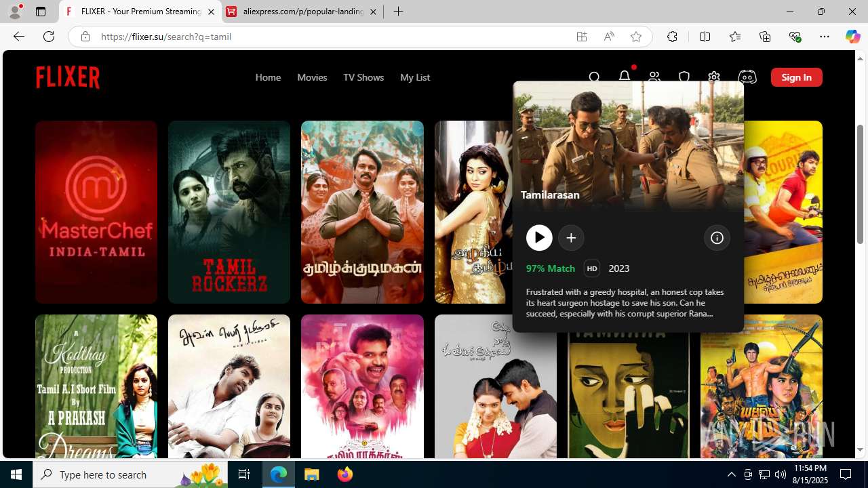The image size is (868, 488).
Task: Open the users/community icon in header
Action: click(654, 77)
